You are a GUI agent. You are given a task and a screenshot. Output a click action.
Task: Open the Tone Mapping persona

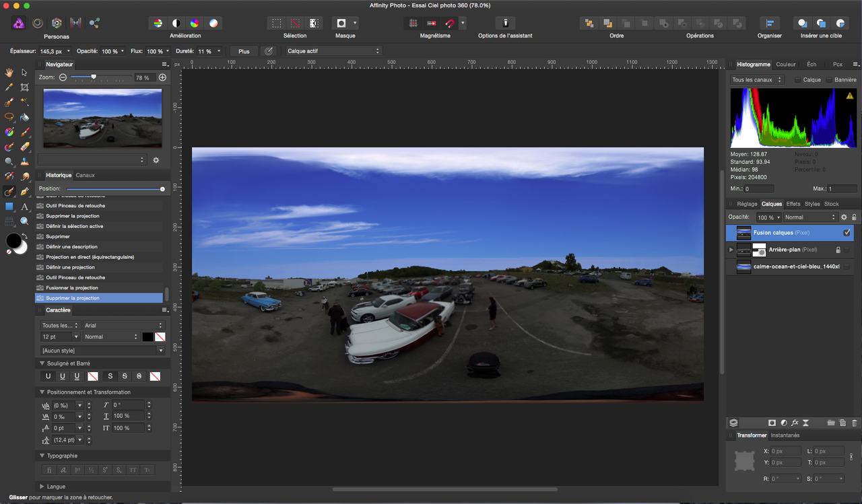click(x=75, y=23)
